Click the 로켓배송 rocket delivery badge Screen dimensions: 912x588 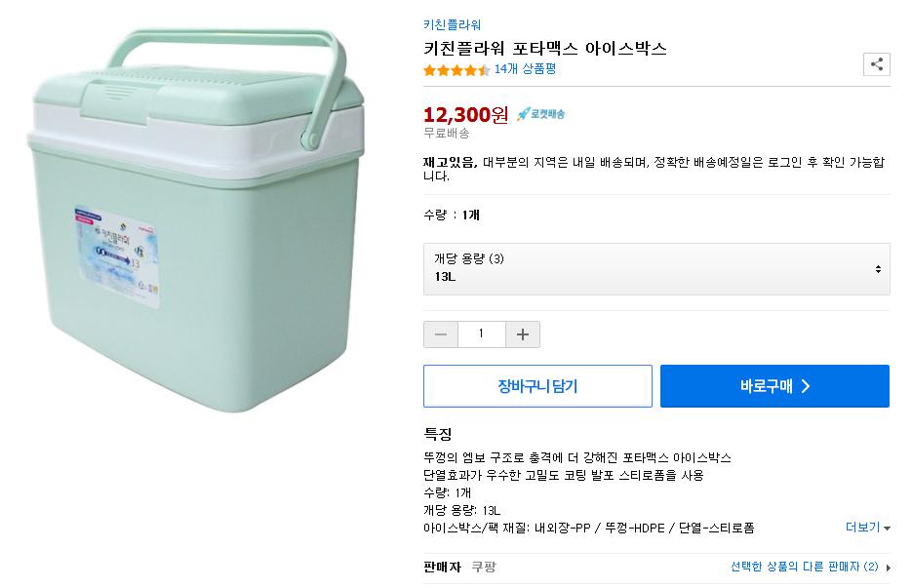coord(541,114)
